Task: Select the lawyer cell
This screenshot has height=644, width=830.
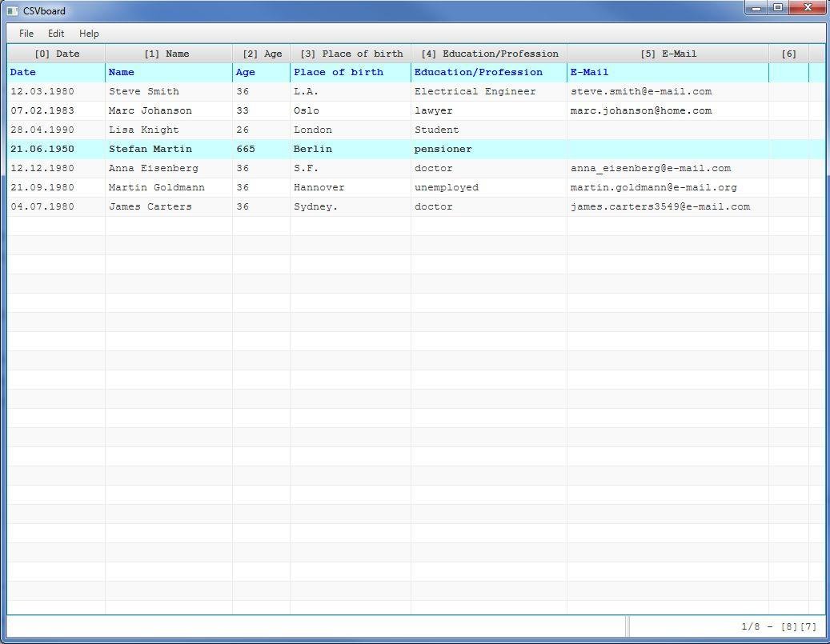Action: coord(489,110)
